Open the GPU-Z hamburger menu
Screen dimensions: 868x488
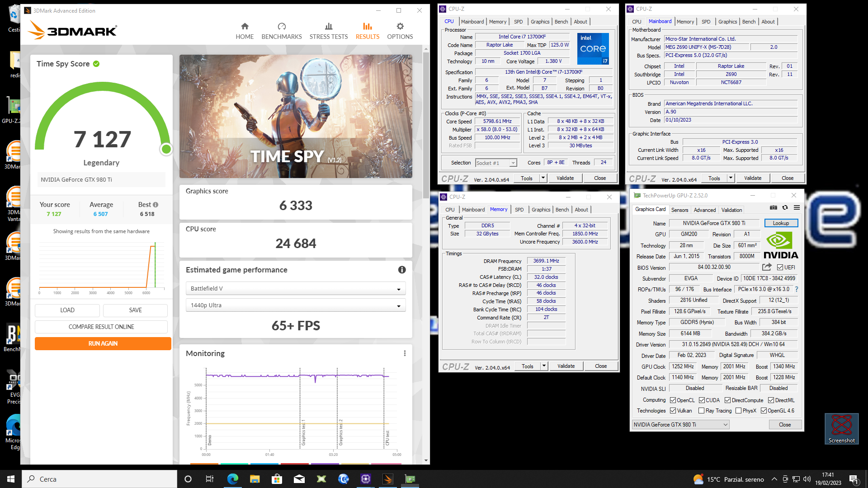pos(797,207)
